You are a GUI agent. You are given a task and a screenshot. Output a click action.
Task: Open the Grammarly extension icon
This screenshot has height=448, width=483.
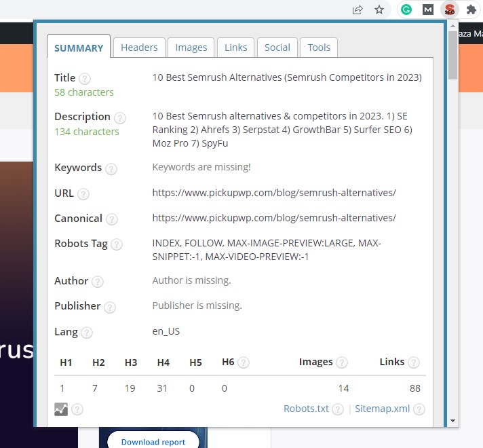pos(406,10)
